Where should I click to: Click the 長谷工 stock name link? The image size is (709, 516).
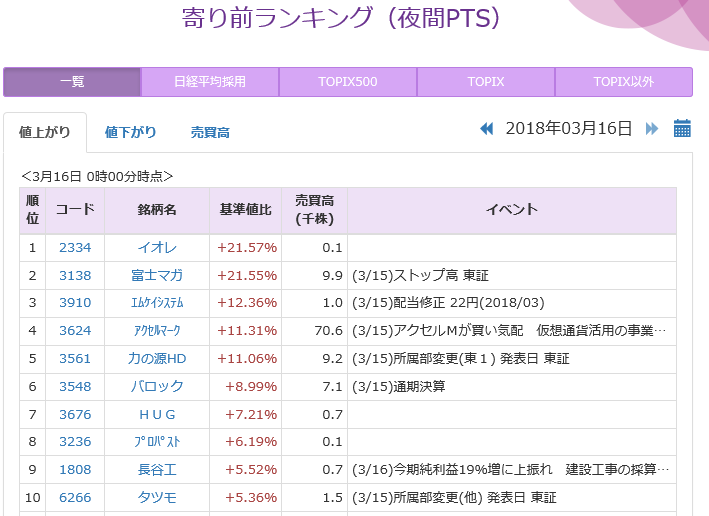pos(157,469)
